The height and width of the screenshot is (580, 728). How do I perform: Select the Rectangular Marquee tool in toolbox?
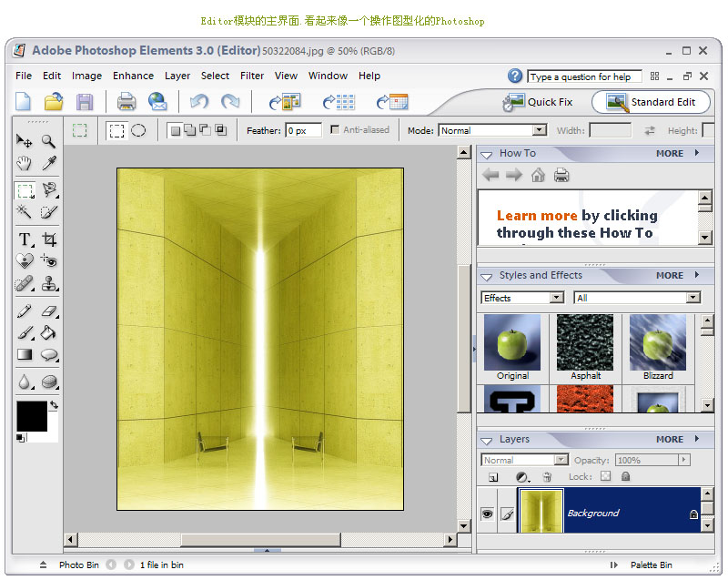click(x=25, y=190)
